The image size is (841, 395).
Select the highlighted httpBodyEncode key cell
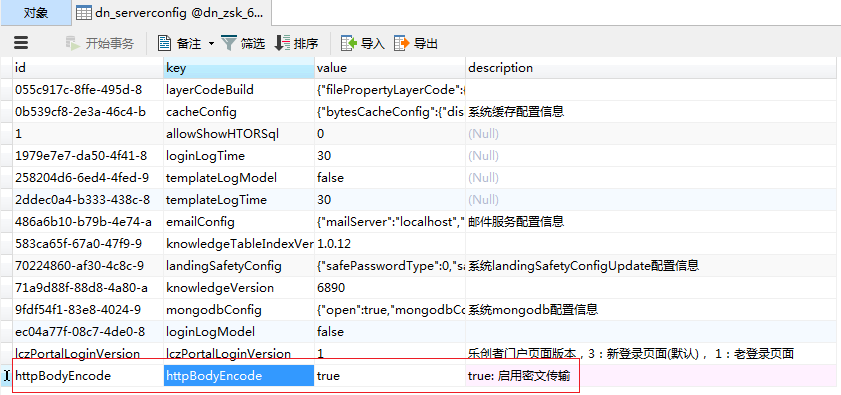pyautogui.click(x=239, y=376)
